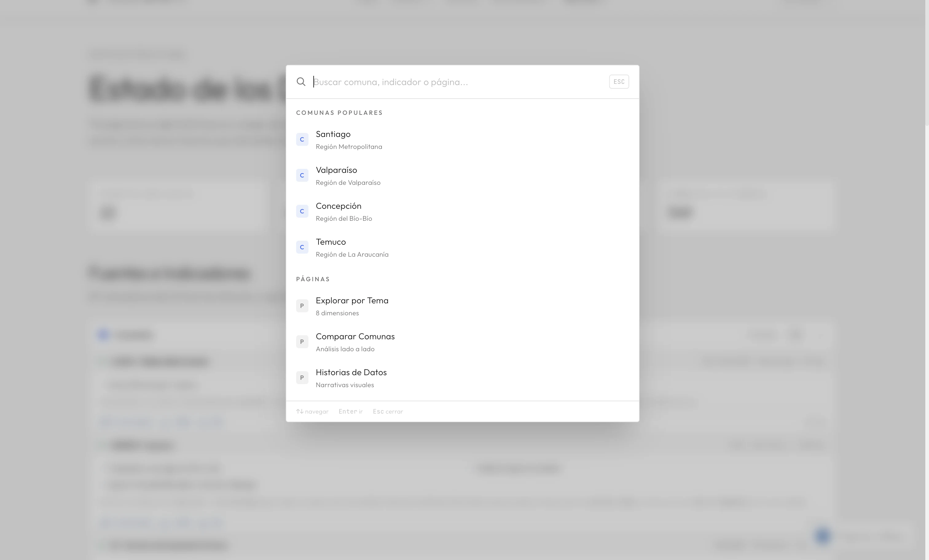This screenshot has width=929, height=560.
Task: Click the Esc cerrar footer hint
Action: click(388, 411)
